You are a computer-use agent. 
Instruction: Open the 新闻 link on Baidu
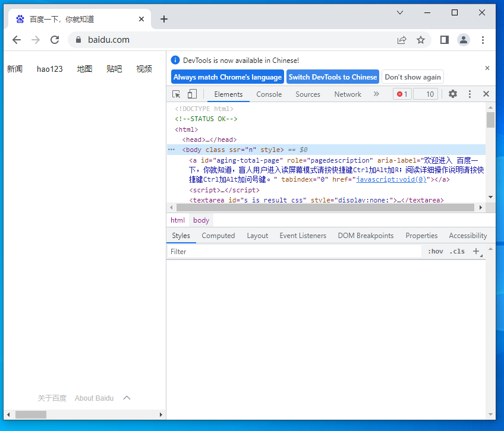15,69
